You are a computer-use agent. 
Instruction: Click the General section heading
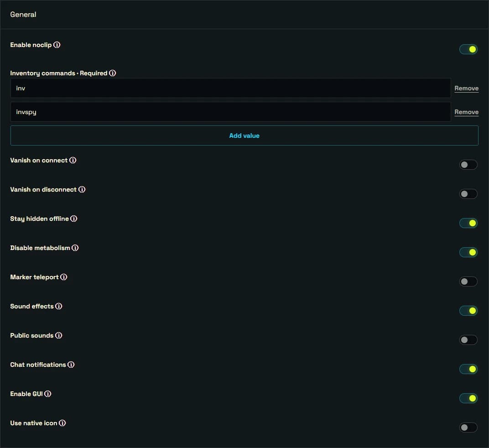23,15
